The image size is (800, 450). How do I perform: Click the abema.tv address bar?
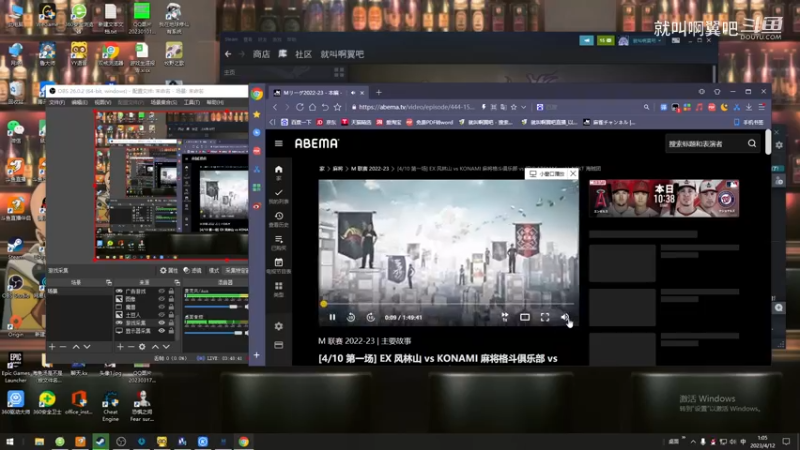(x=416, y=107)
